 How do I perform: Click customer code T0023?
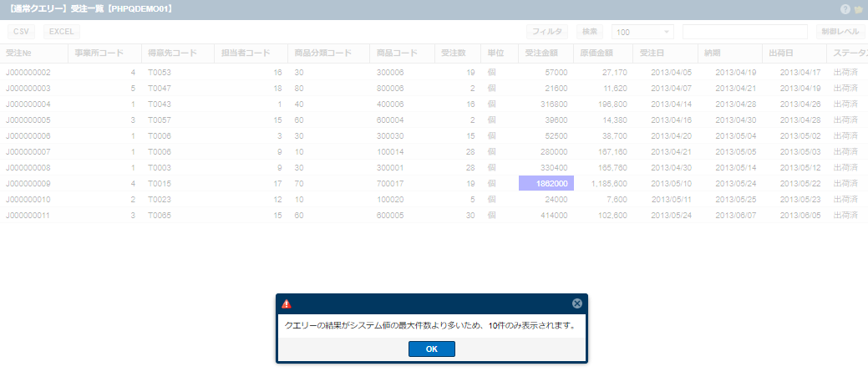point(160,200)
